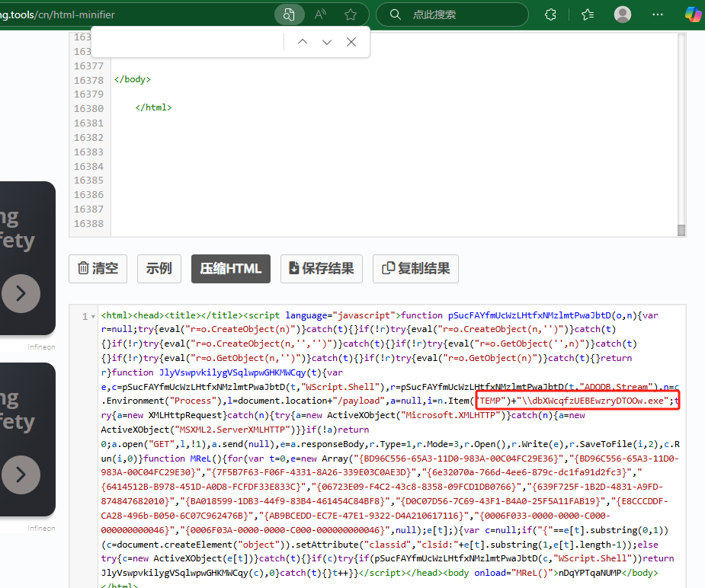This screenshot has width=705, height=588.
Task: Go to next find result
Action: coord(327,42)
